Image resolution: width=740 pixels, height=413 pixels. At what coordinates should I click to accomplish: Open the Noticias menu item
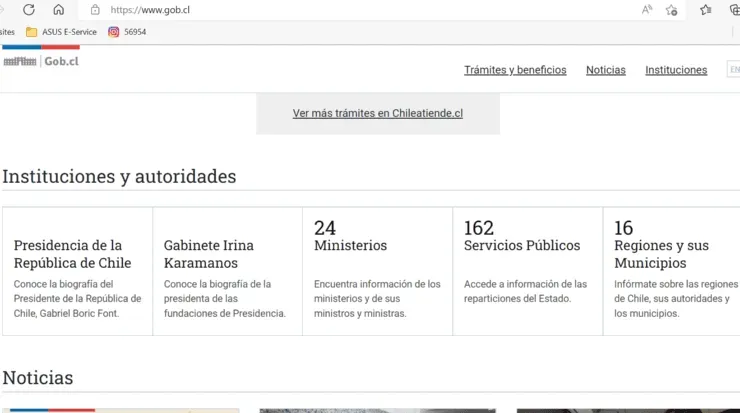click(605, 70)
